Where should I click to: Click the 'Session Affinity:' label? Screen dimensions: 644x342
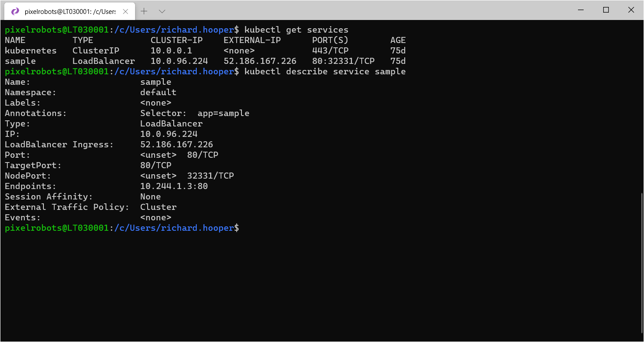pyautogui.click(x=49, y=197)
